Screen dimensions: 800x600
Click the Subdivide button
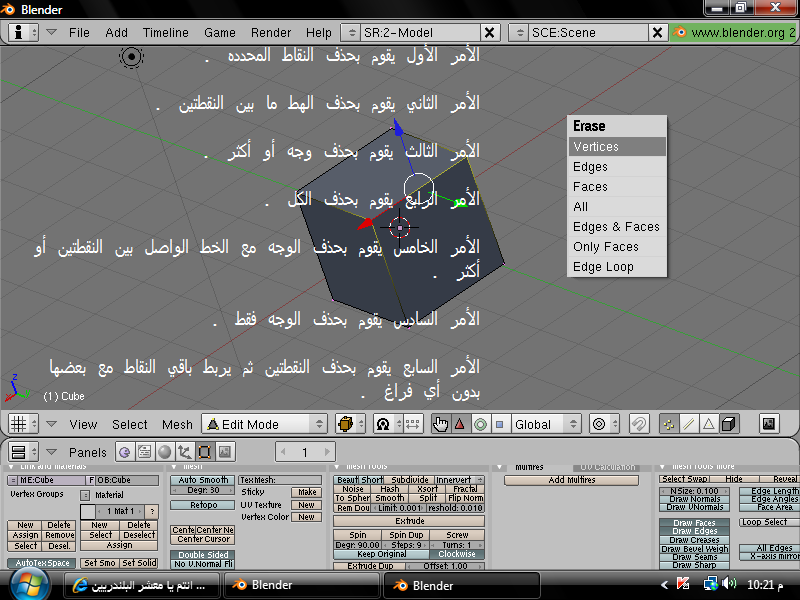pos(409,480)
